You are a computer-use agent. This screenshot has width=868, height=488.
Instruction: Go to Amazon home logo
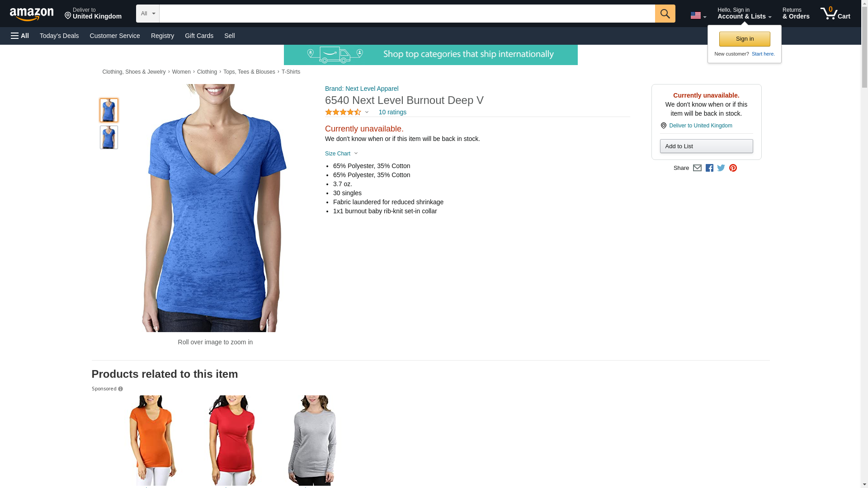(32, 14)
